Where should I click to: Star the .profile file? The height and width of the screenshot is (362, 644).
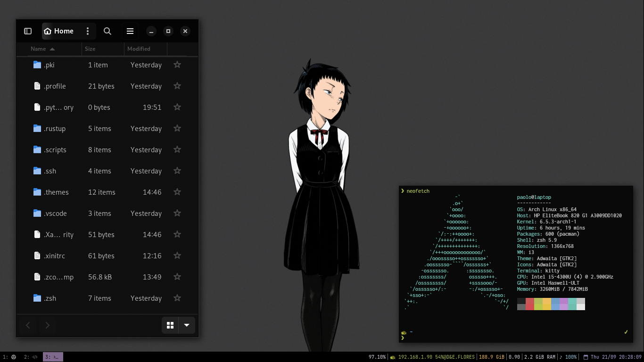point(177,86)
